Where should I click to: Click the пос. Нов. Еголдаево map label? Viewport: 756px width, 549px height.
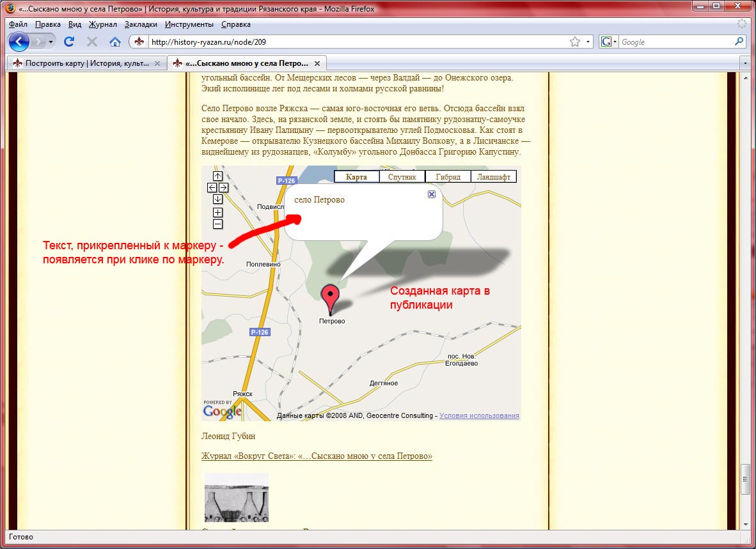pyautogui.click(x=461, y=360)
